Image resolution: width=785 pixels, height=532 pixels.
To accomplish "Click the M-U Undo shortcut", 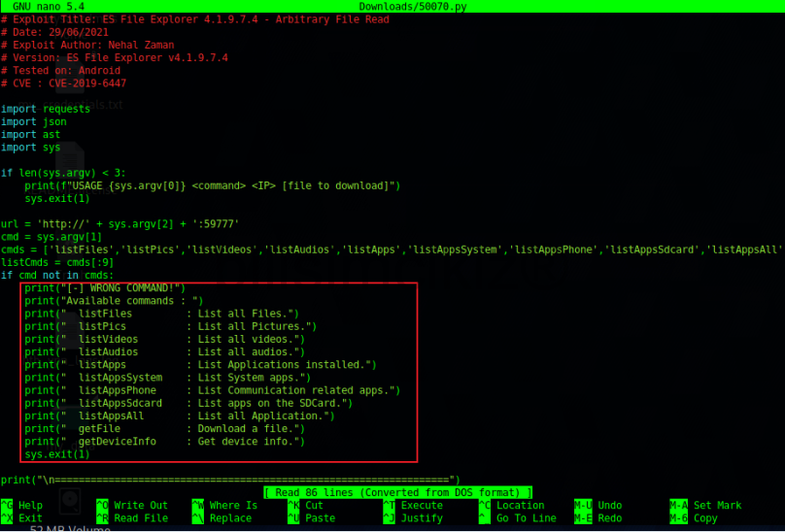I will point(598,506).
